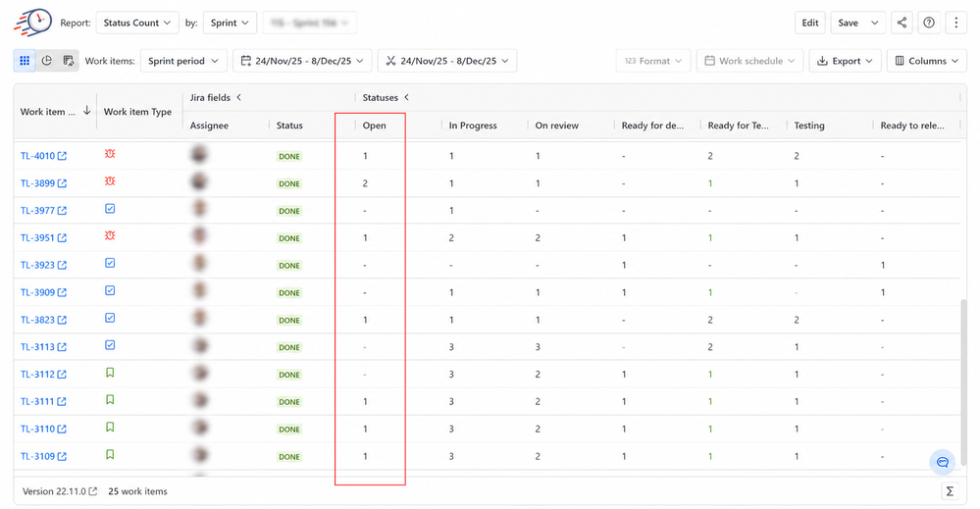The height and width of the screenshot is (509, 980).
Task: Switch to the pie chart view icon
Action: click(x=46, y=61)
